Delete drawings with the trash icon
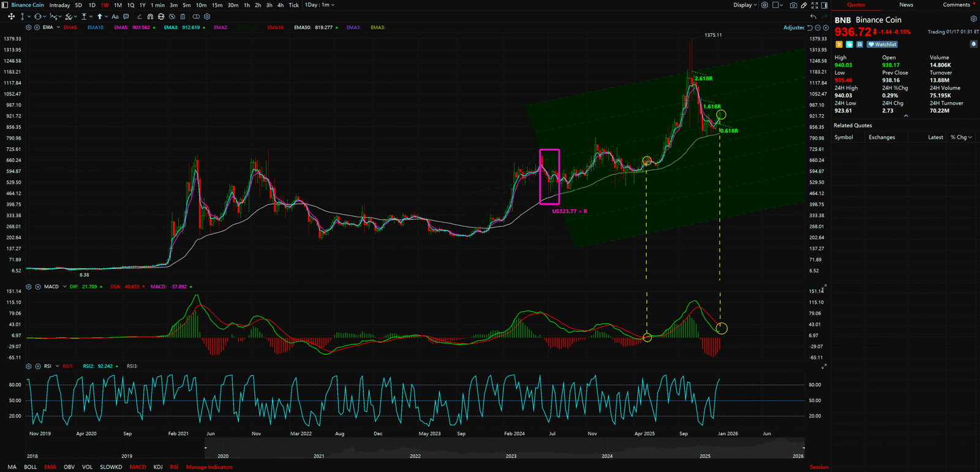980x472 pixels. [x=183, y=17]
